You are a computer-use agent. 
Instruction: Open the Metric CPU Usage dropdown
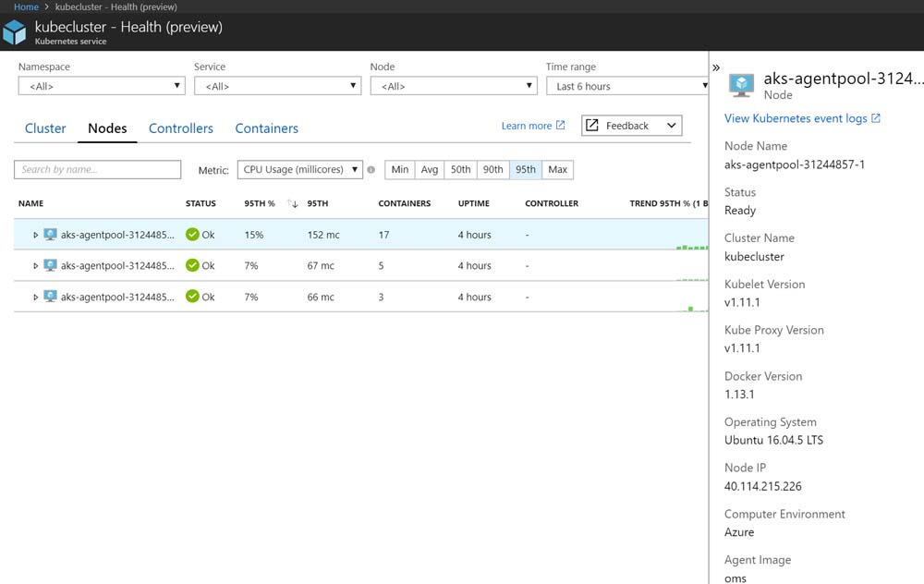(299, 170)
